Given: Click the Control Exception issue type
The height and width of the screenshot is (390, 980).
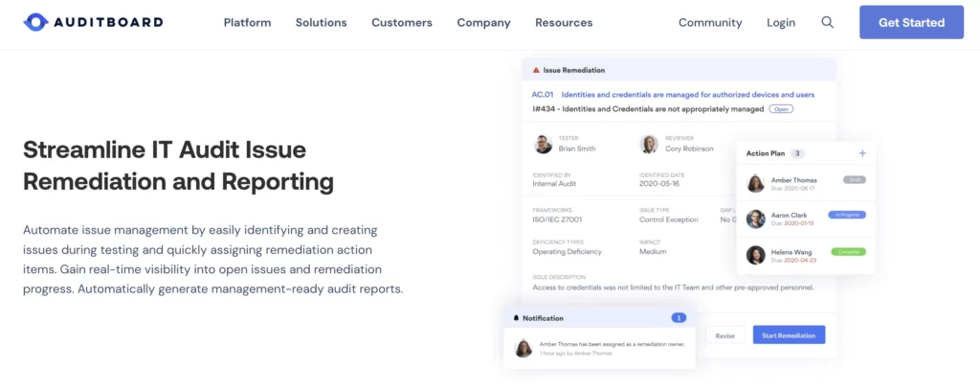Looking at the screenshot, I should coord(669,219).
